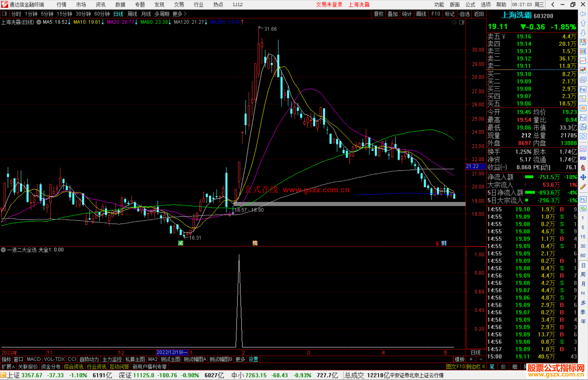This screenshot has height=380, width=588.
Task: Toggle the side panel icon at chart corner
Action: (x=462, y=22)
